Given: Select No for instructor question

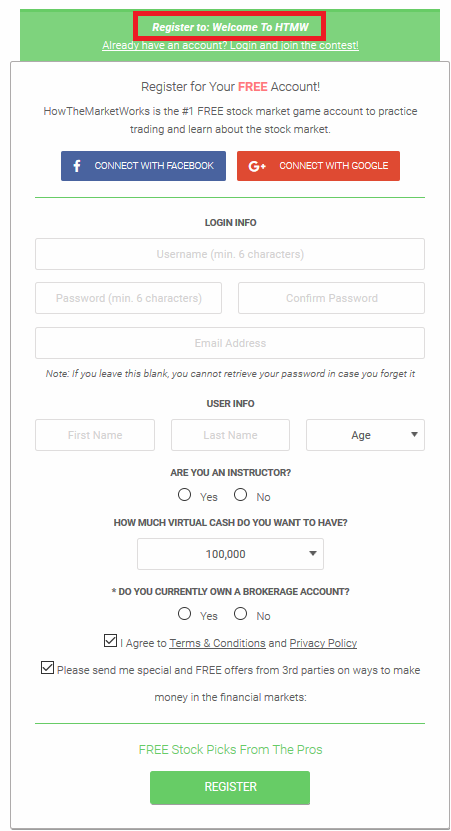Looking at the screenshot, I should [241, 495].
